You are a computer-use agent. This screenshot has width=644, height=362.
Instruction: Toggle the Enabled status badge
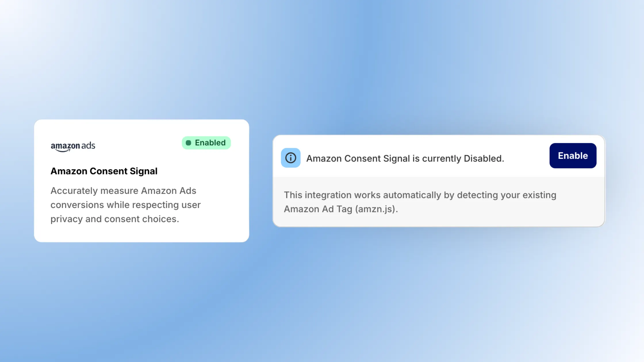tap(206, 143)
